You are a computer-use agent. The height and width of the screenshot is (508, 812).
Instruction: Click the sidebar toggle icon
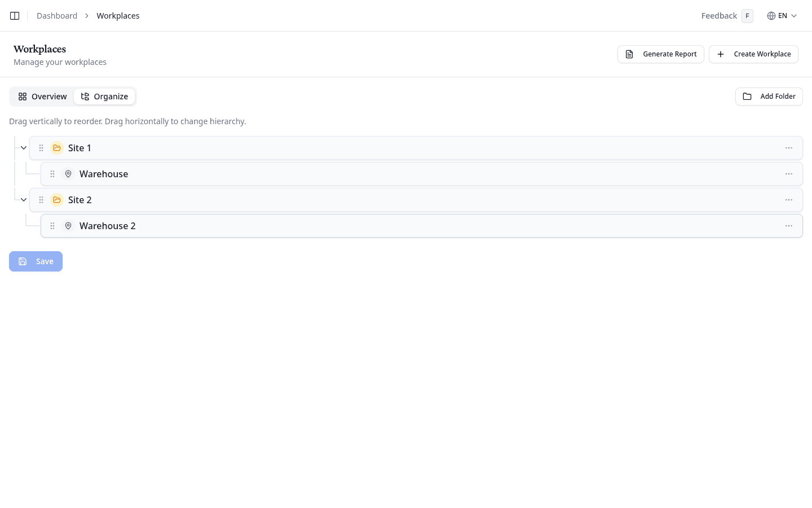click(x=15, y=15)
